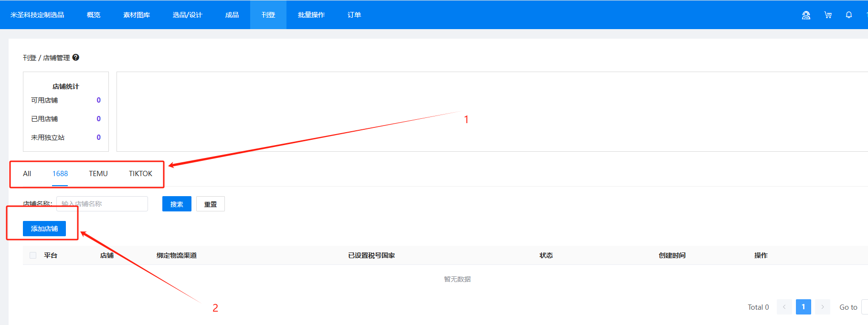
Task: Click the help question mark icon
Action: point(76,58)
